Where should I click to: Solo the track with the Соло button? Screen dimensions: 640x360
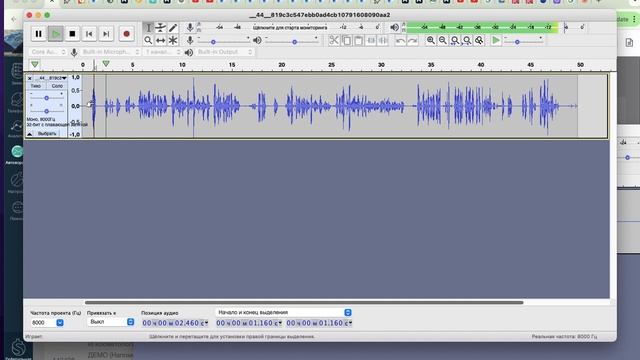57,86
